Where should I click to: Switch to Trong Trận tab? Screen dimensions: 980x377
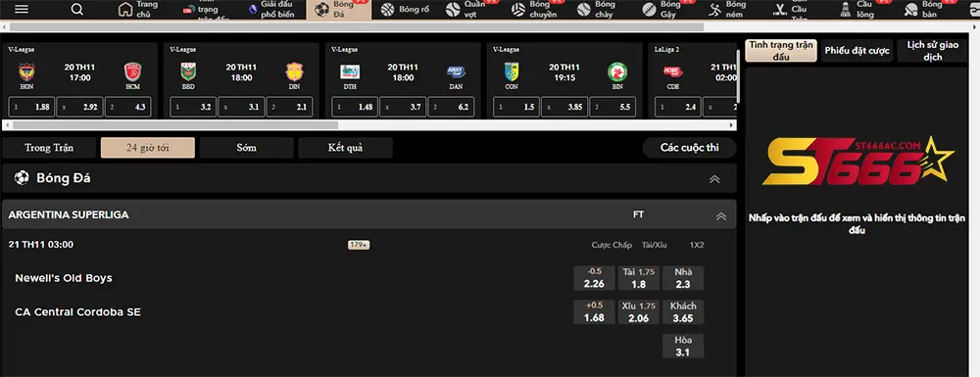coord(49,148)
